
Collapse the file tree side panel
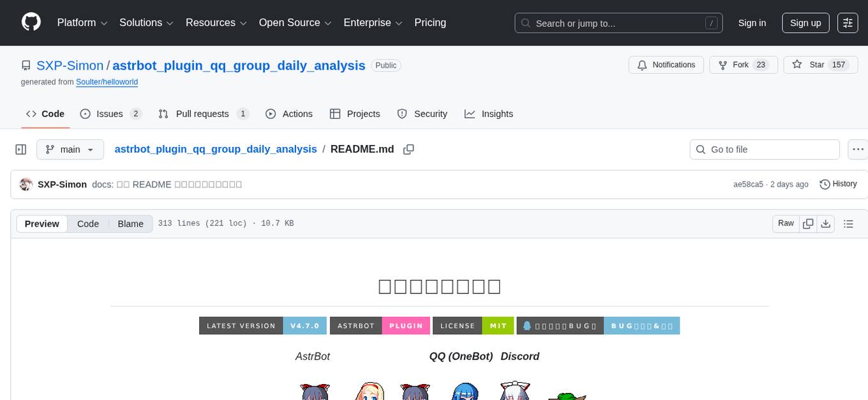tap(20, 149)
